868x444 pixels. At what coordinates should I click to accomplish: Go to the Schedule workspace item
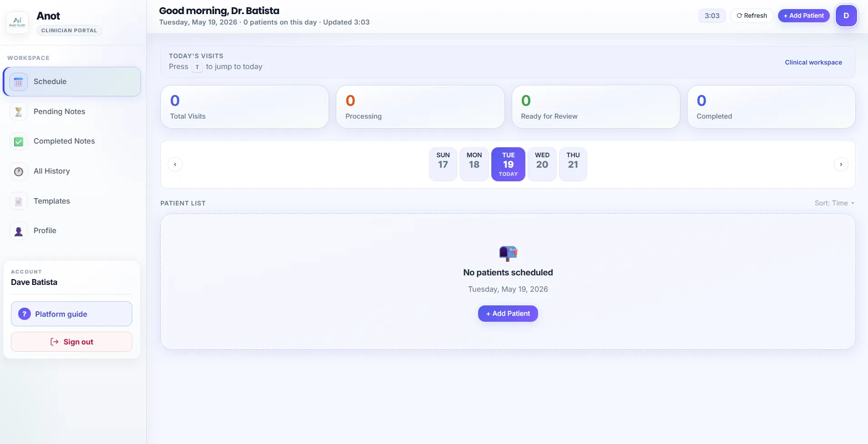pos(72,82)
